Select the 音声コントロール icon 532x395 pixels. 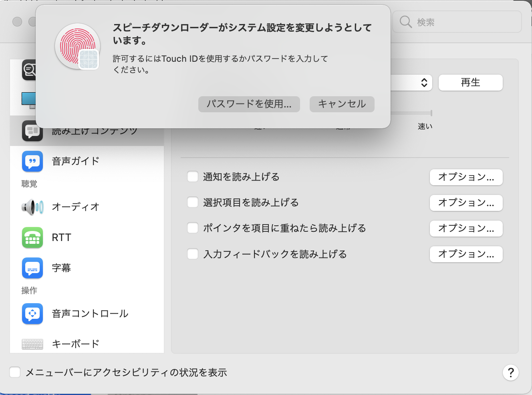pos(32,314)
